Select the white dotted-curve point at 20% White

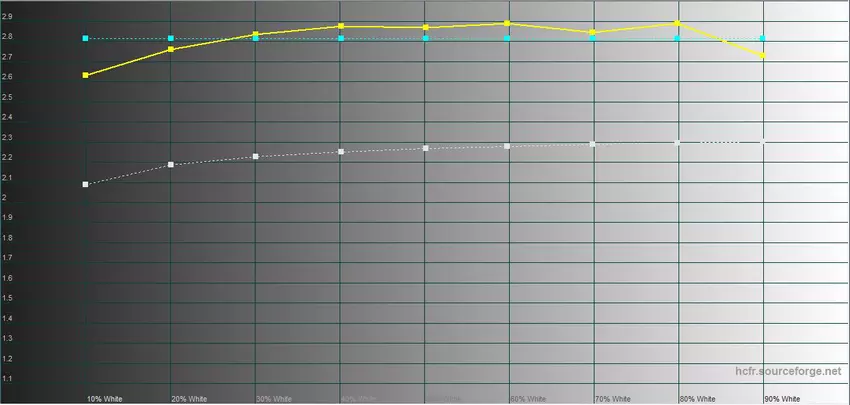[x=171, y=164]
